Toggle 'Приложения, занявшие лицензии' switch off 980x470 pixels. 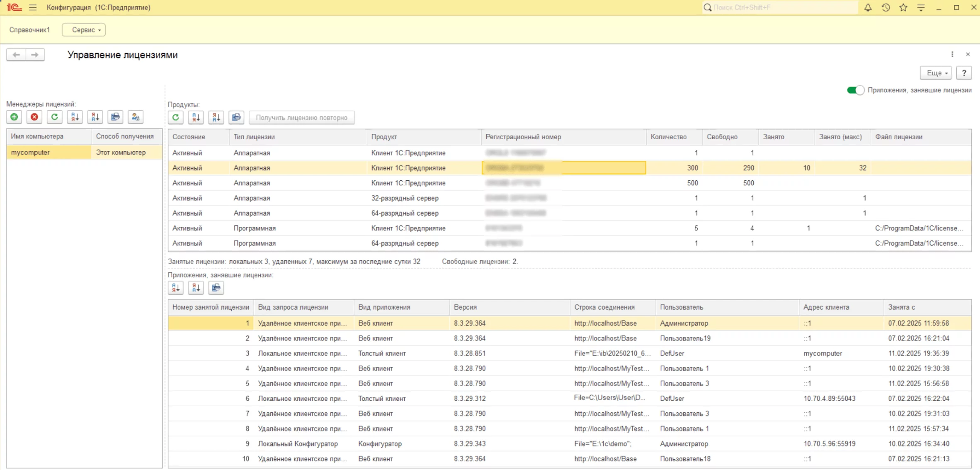click(x=855, y=90)
